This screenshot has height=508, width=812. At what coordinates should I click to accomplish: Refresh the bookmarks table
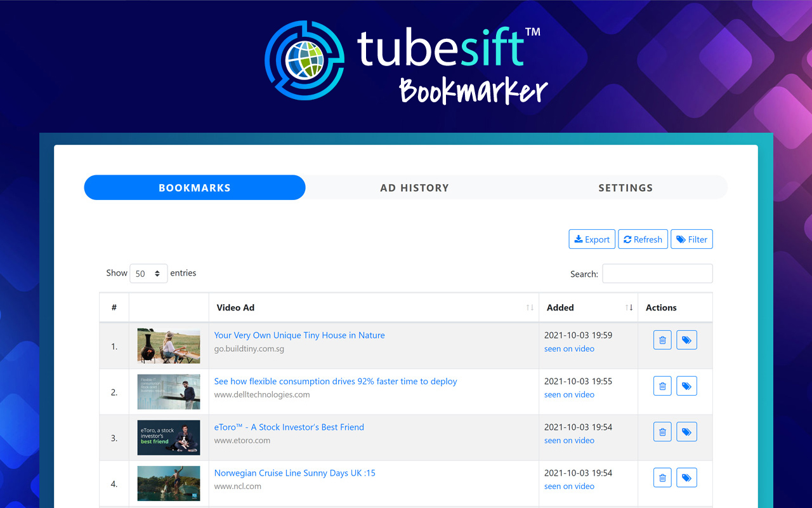[643, 239]
